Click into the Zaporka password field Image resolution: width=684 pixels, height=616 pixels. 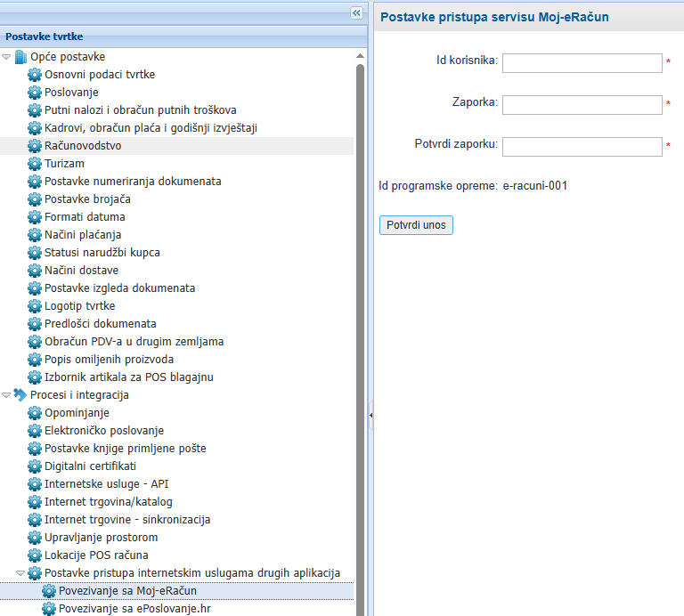[x=582, y=105]
